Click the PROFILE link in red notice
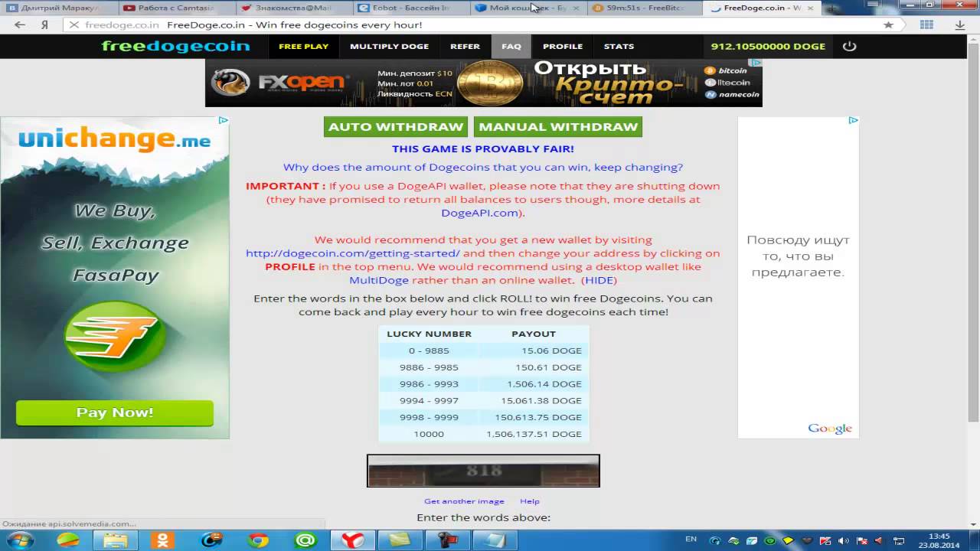Image resolution: width=980 pixels, height=551 pixels. (290, 267)
